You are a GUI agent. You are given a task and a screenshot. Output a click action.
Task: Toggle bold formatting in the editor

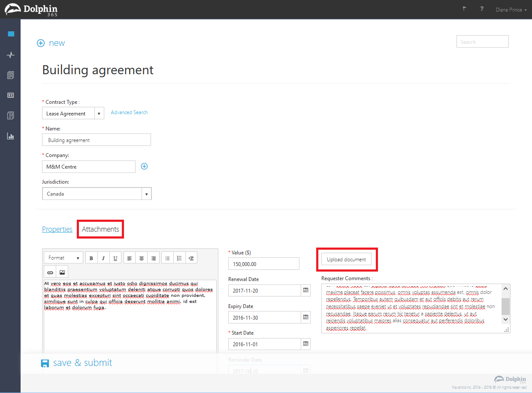91,258
